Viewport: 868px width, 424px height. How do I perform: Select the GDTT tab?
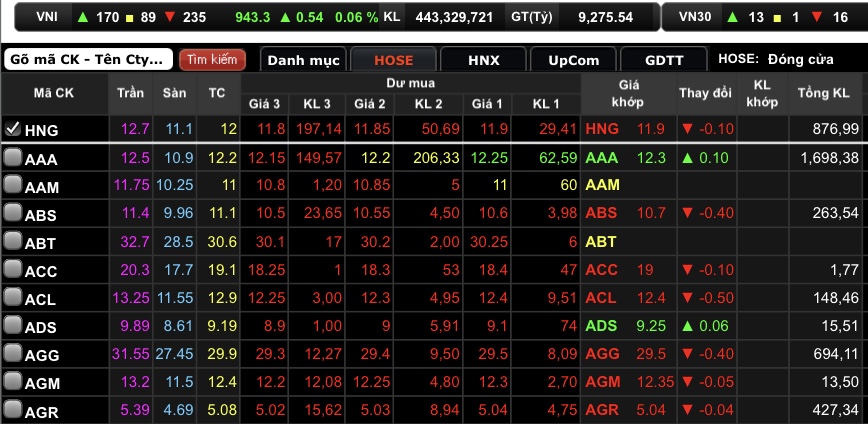pyautogui.click(x=664, y=60)
